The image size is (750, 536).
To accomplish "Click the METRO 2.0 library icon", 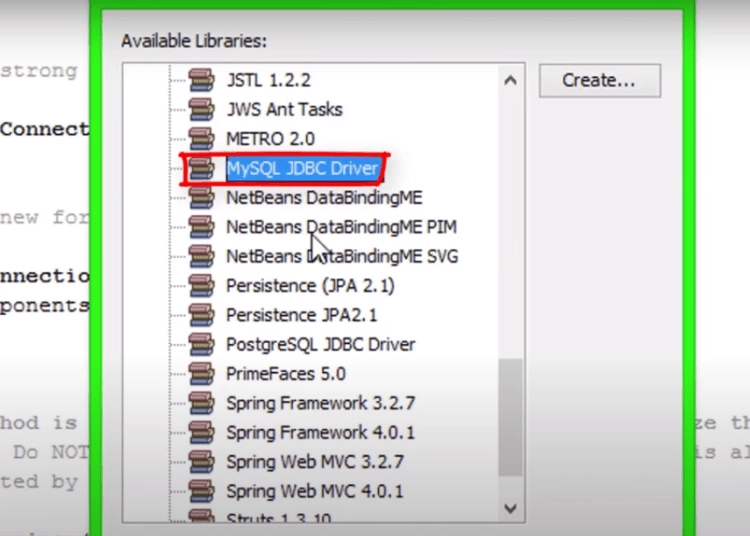I will [201, 138].
